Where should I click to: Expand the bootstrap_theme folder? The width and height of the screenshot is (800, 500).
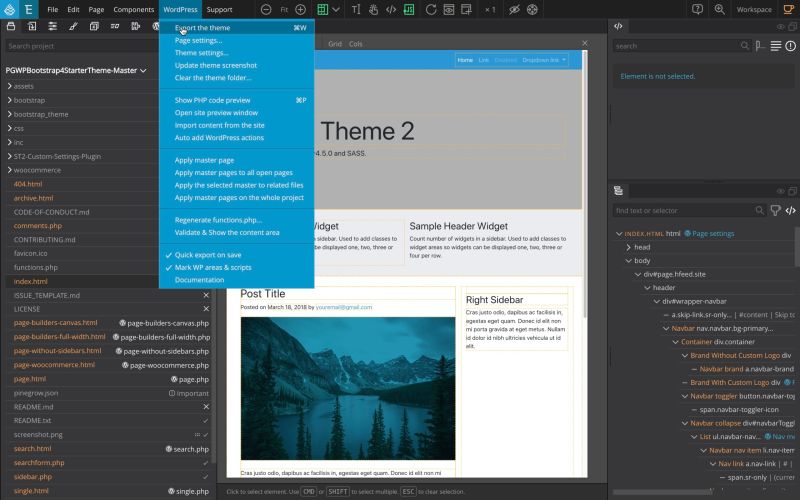pyautogui.click(x=9, y=114)
